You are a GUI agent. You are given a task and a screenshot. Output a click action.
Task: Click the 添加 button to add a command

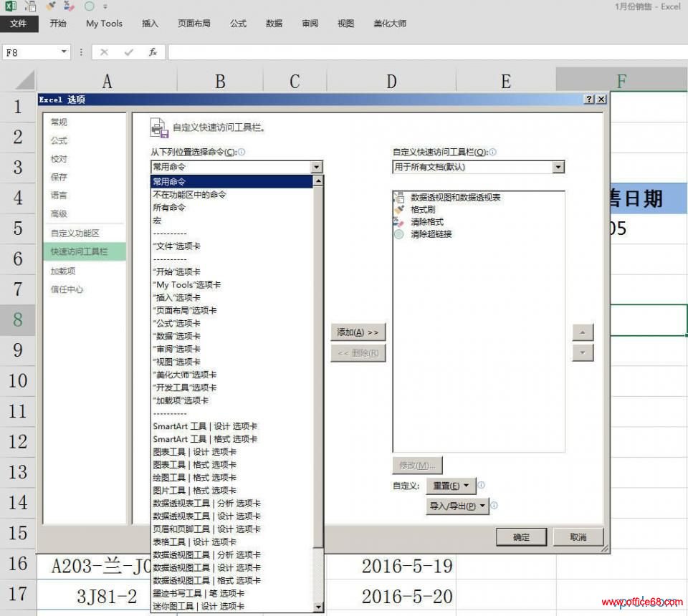(357, 332)
